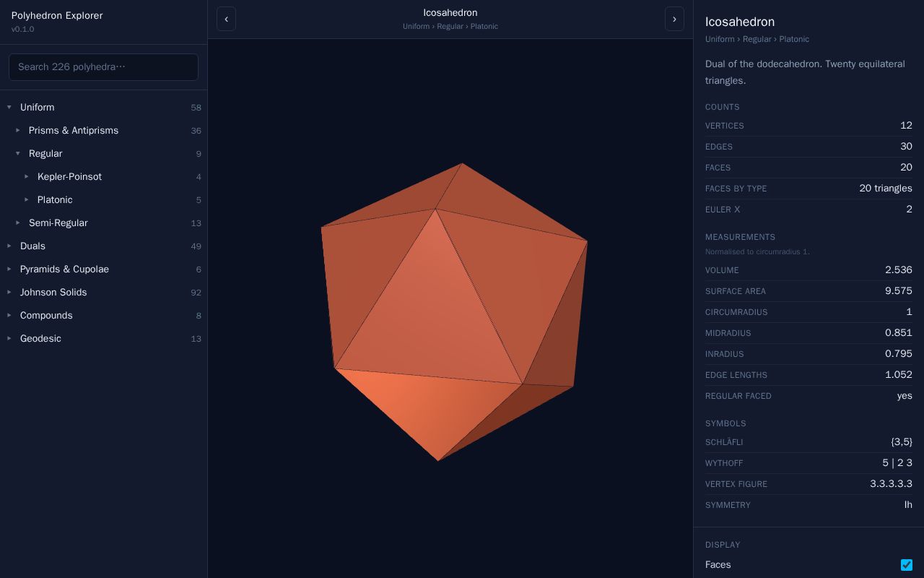The width and height of the screenshot is (924, 578).
Task: Select the Johnson Solids label
Action: click(53, 293)
